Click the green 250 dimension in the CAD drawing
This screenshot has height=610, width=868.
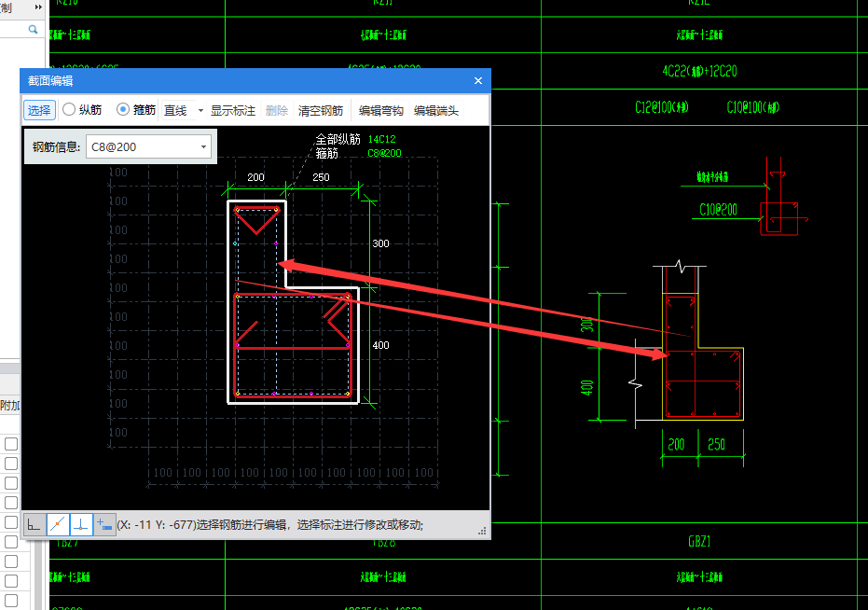pyautogui.click(x=716, y=444)
